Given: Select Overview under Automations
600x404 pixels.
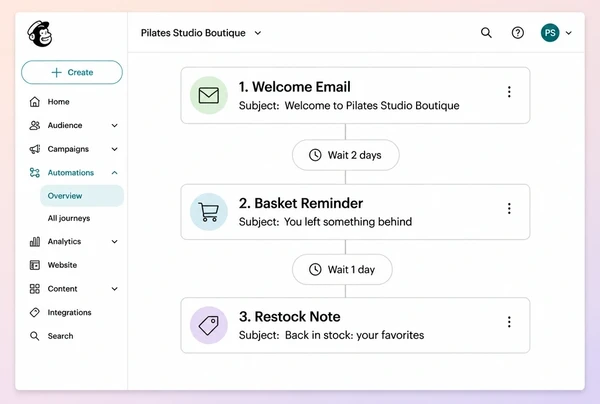Looking at the screenshot, I should click(82, 196).
